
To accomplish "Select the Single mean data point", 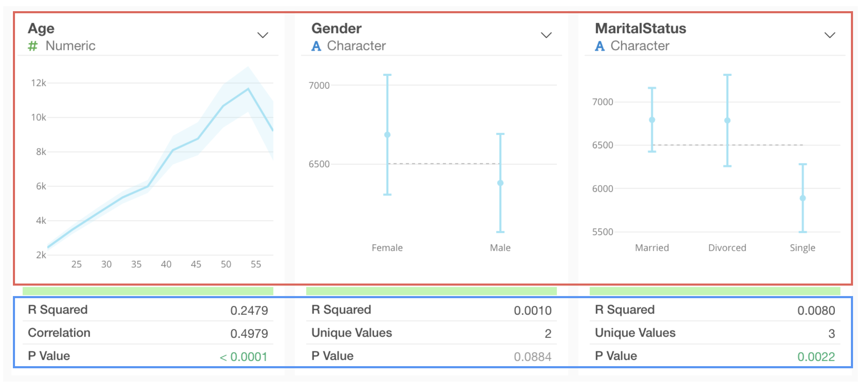I will click(x=802, y=198).
